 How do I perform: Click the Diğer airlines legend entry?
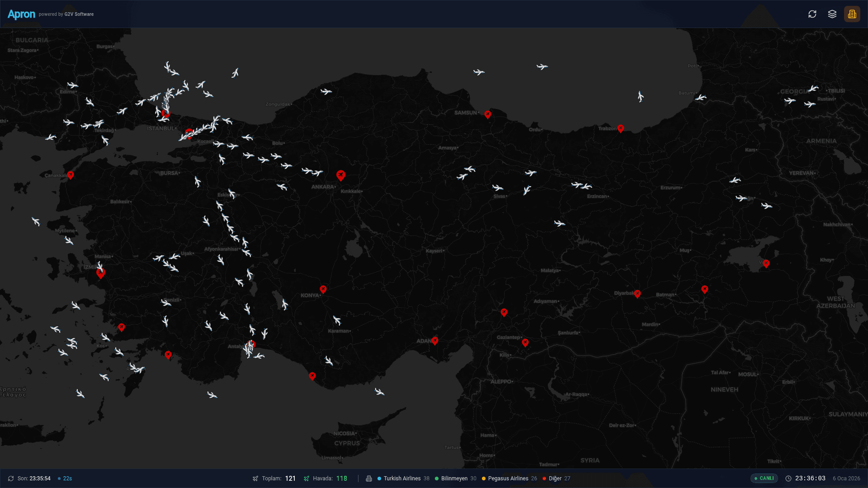[556, 479]
